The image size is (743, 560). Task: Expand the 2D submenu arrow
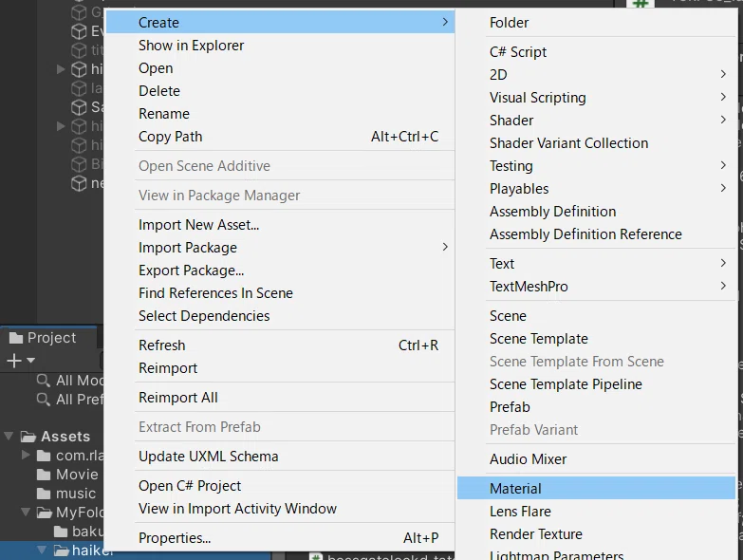[723, 74]
